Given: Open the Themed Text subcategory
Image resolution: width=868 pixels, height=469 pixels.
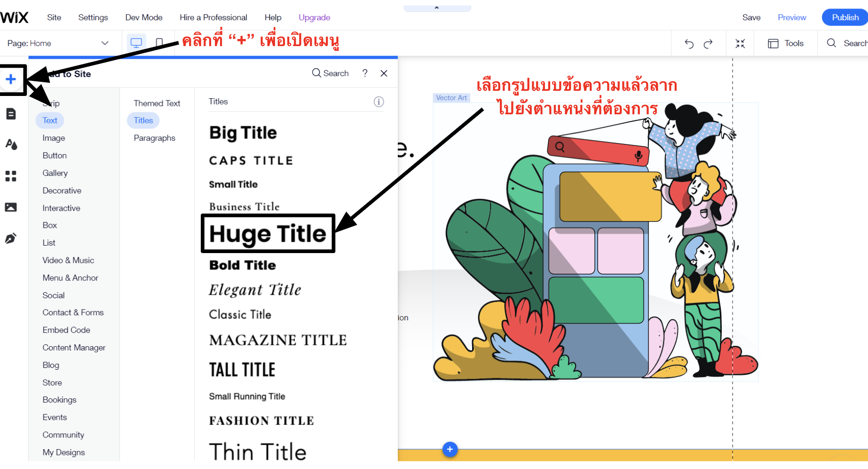Looking at the screenshot, I should pyautogui.click(x=157, y=103).
